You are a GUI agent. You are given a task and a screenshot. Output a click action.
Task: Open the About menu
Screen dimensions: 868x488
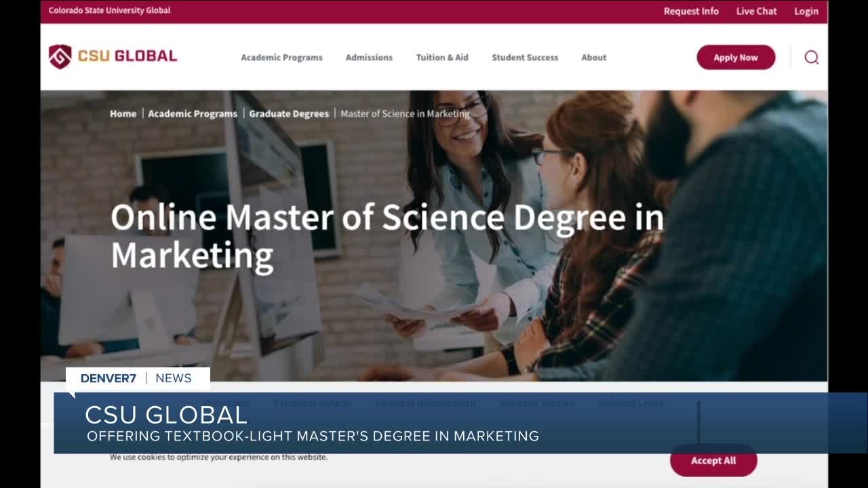[x=594, y=58]
